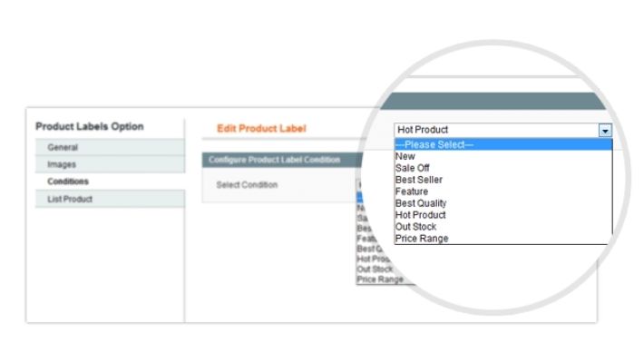Open the List Product tab
The width and height of the screenshot is (644, 363).
point(70,199)
